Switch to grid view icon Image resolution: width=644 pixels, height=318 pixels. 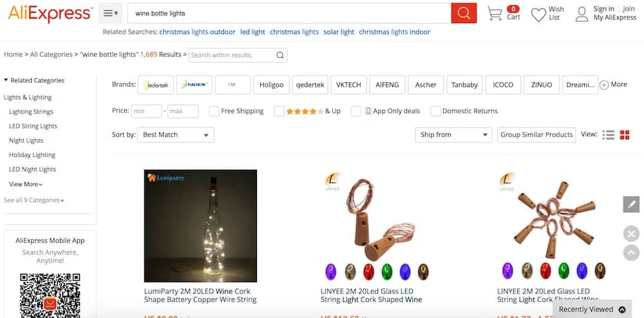625,135
